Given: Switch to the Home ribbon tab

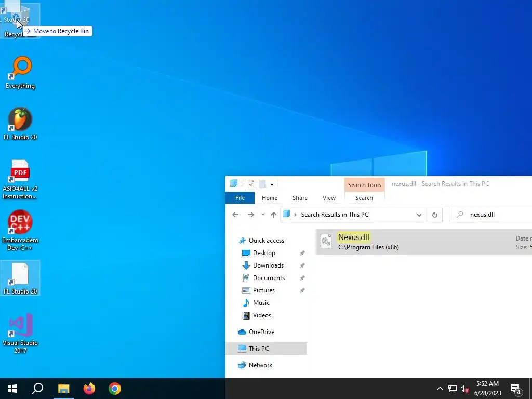Looking at the screenshot, I should coord(270,198).
